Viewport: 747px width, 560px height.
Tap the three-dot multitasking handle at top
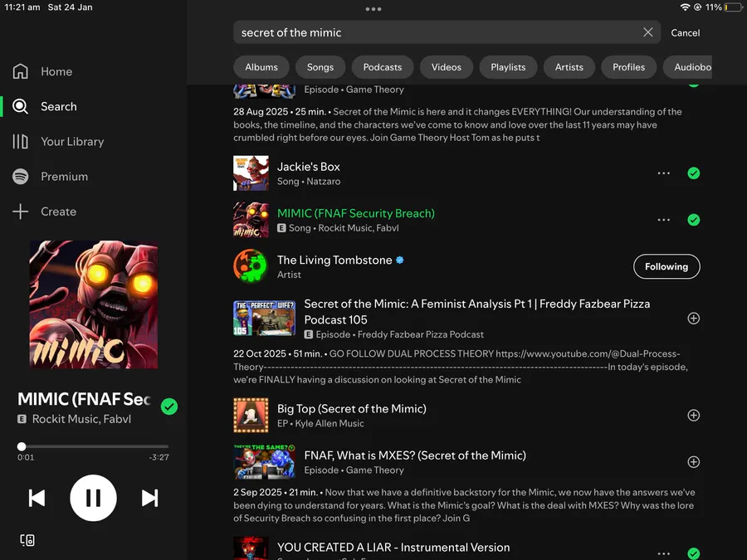(x=373, y=9)
